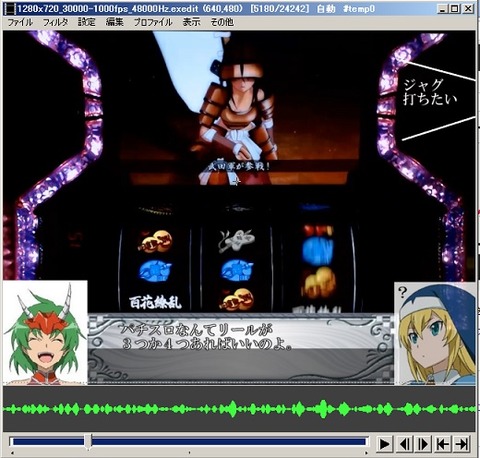Click the left seek bar arrow marker
This screenshot has width=480, height=458.
12,453
